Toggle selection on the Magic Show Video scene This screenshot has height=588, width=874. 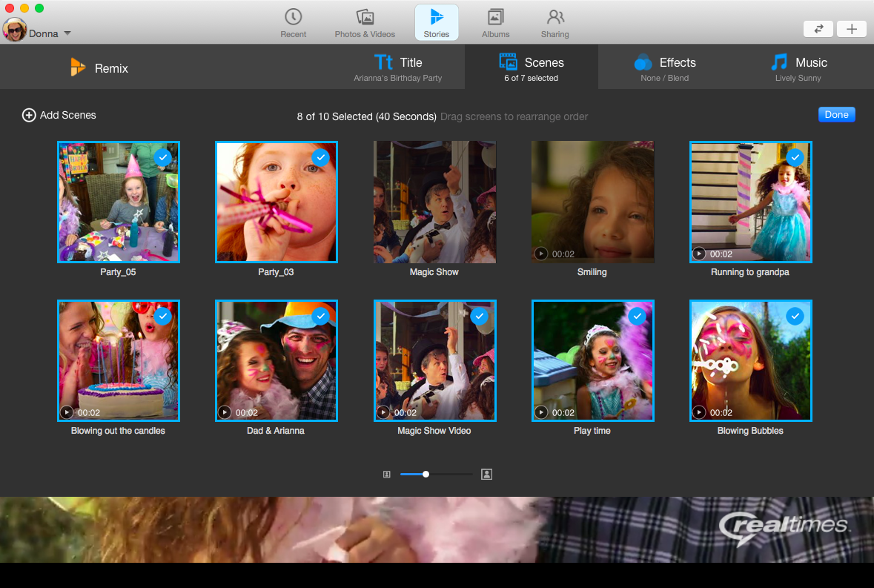click(x=479, y=316)
